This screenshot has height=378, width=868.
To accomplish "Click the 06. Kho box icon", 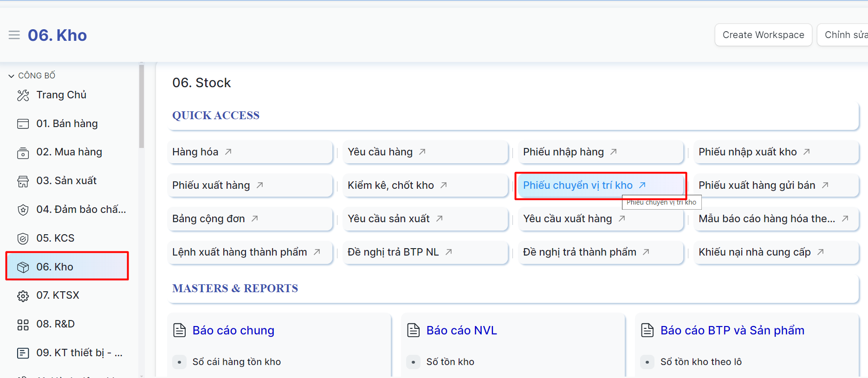I will (x=23, y=267).
